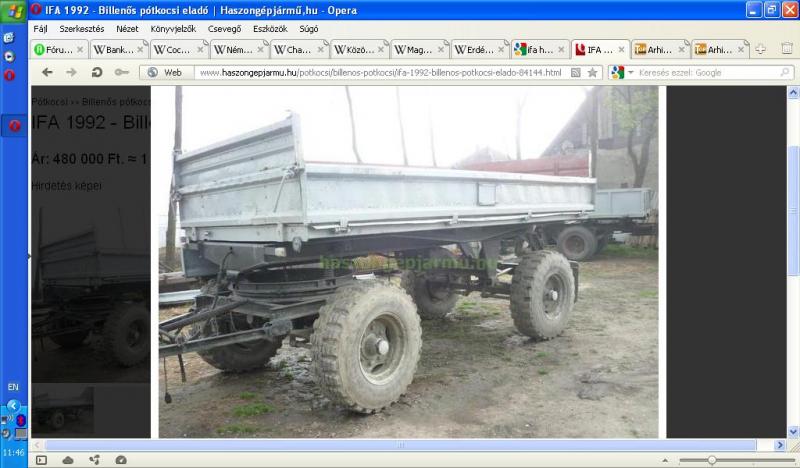Click the Web security badge in the address bar
This screenshot has width=800, height=468.
click(166, 72)
